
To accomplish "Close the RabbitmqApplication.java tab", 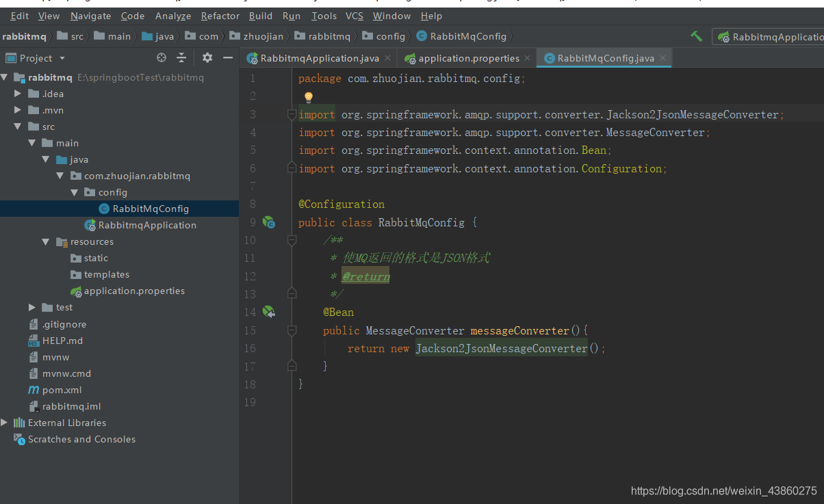I will click(387, 59).
